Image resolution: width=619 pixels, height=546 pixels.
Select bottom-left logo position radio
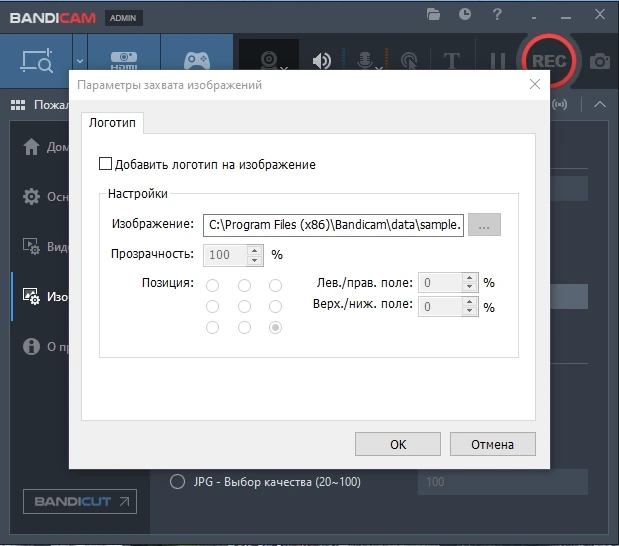point(212,327)
